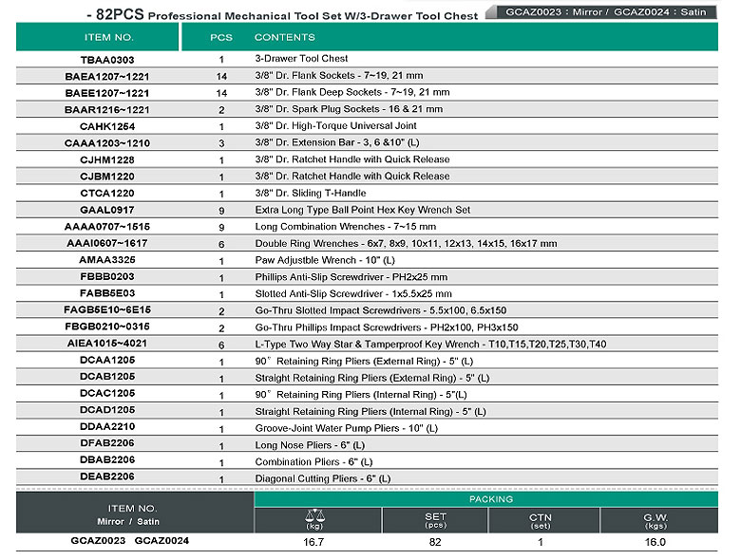Select item number DDAA2210
Viewport: 741px width, 560px height.
(107, 426)
